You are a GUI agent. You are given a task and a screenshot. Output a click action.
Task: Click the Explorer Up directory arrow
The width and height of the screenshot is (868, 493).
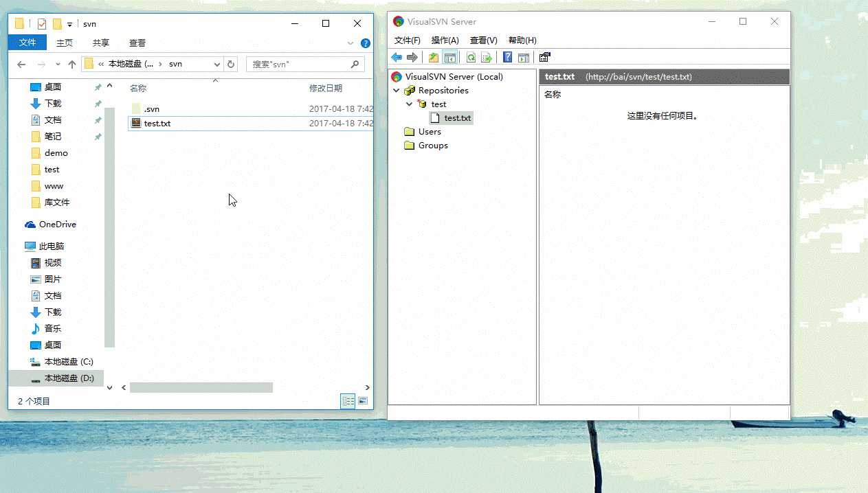tap(72, 65)
